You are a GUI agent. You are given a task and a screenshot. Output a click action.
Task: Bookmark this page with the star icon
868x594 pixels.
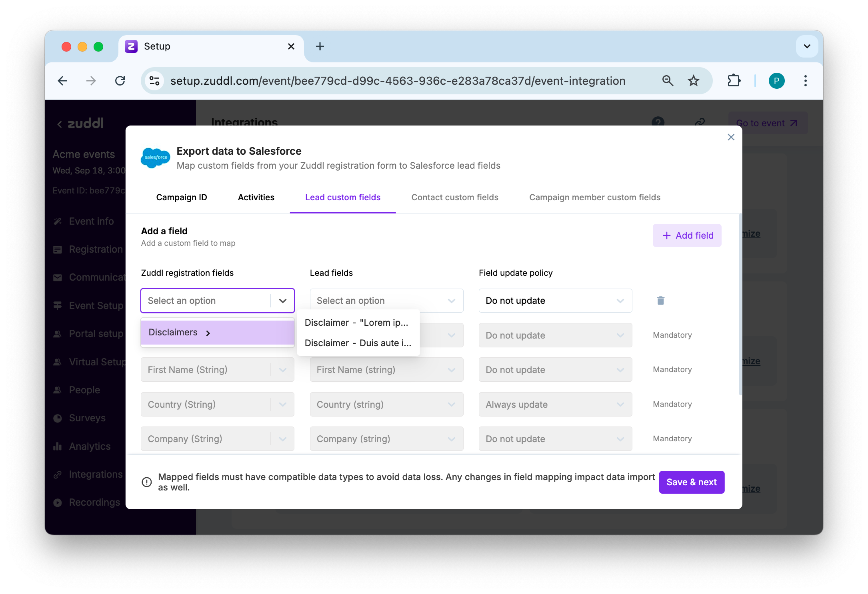coord(693,81)
